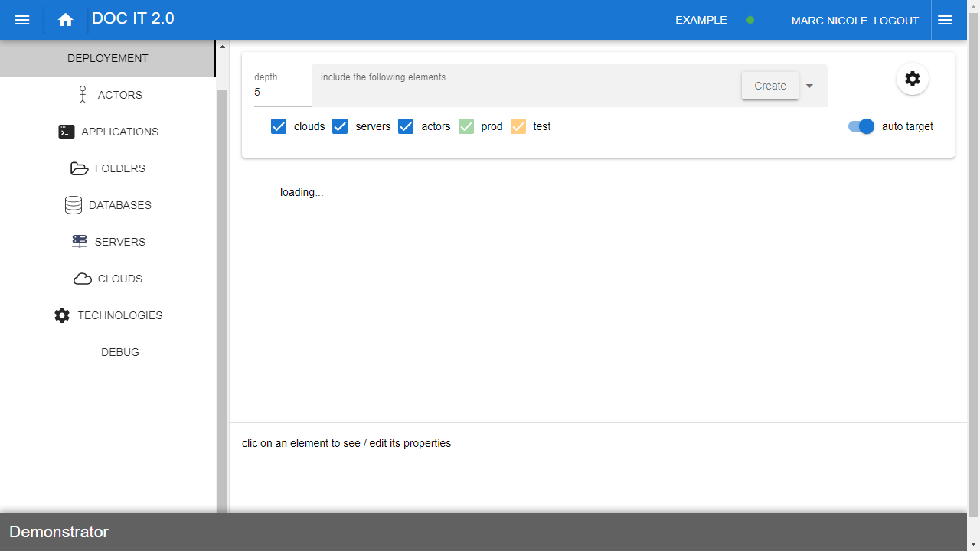Open the top-right hamburger menu

945,20
